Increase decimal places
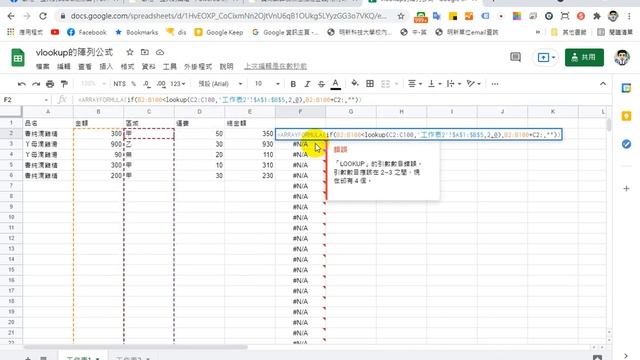640x360 pixels. (x=161, y=84)
